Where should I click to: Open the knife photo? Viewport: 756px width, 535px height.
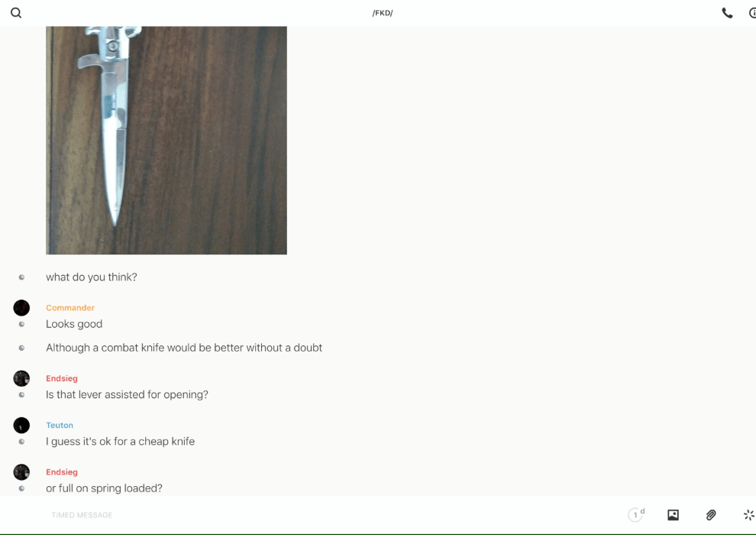click(166, 140)
